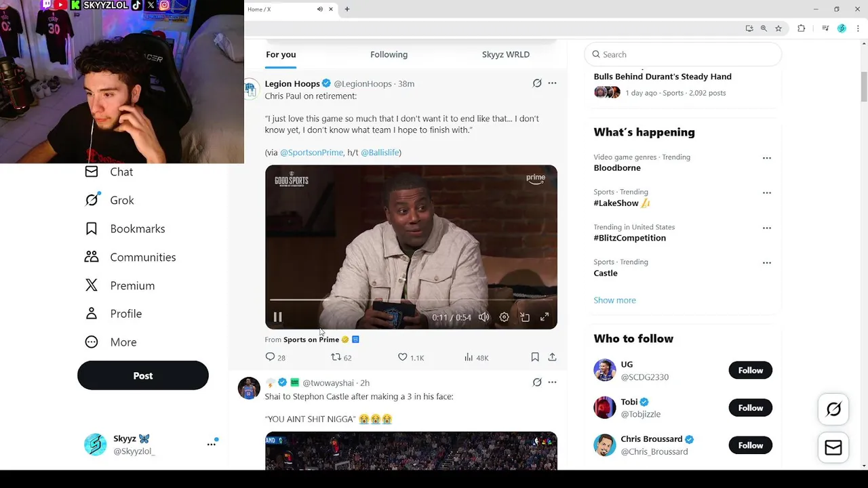This screenshot has width=868, height=488.
Task: Open more options for Bloodborne trend
Action: click(x=767, y=158)
